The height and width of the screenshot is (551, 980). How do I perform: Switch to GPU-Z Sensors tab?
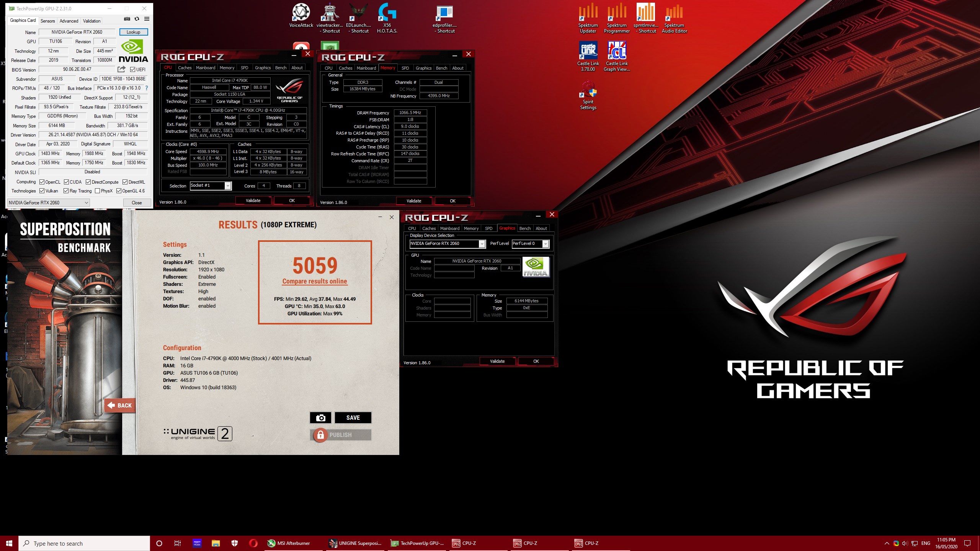click(x=48, y=21)
